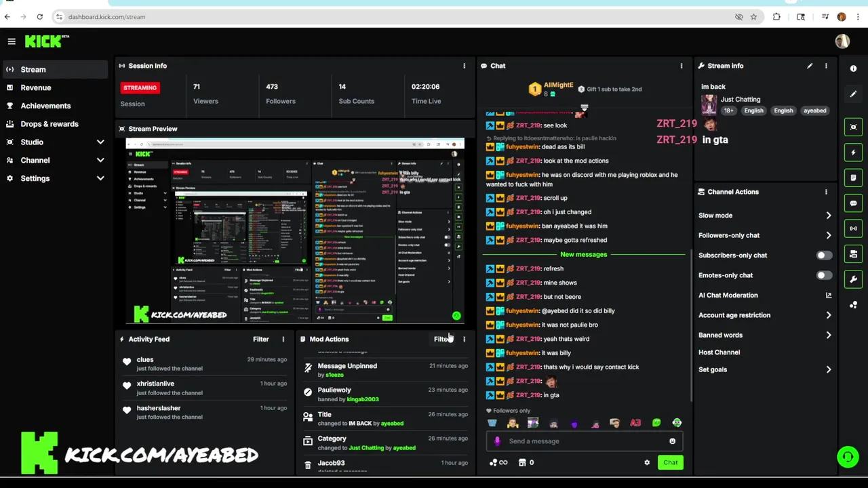Click the green Chat send button
Viewport: 868px width, 488px height.
670,463
